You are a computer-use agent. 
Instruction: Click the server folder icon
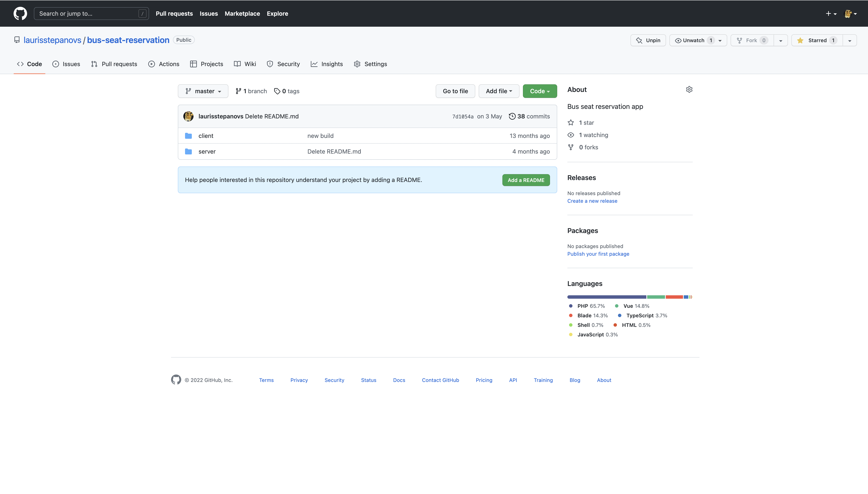188,151
